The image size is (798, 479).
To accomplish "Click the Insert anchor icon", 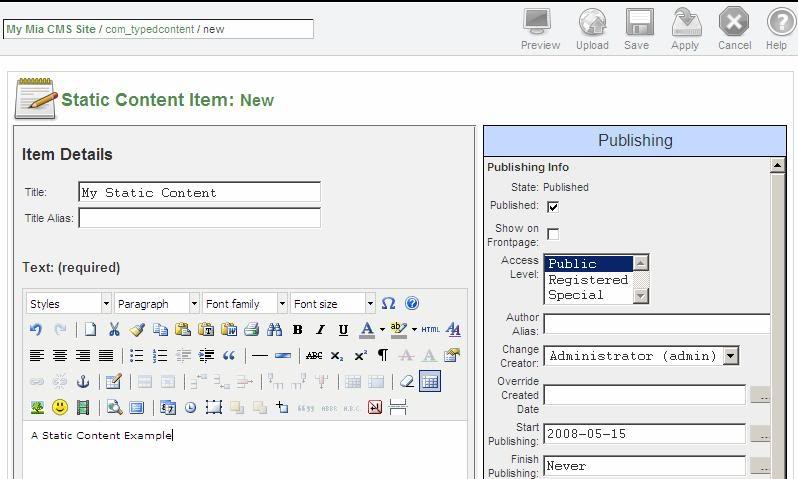I will click(x=83, y=381).
